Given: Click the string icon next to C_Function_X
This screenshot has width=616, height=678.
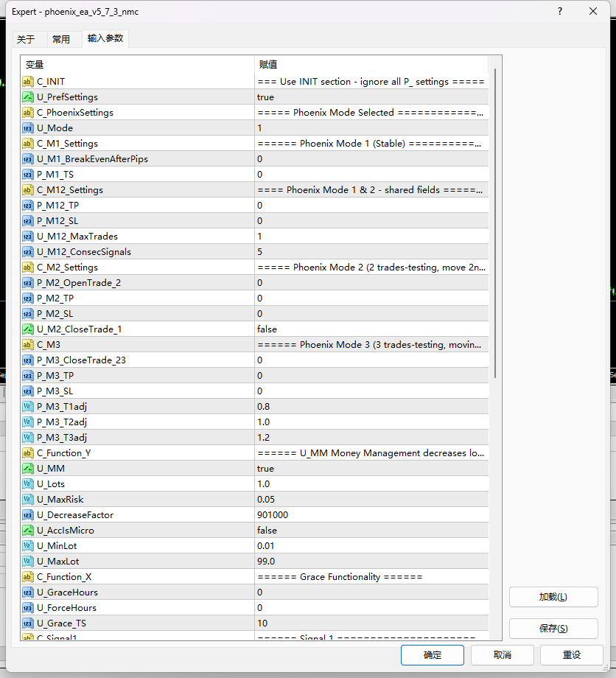Looking at the screenshot, I should [x=28, y=577].
